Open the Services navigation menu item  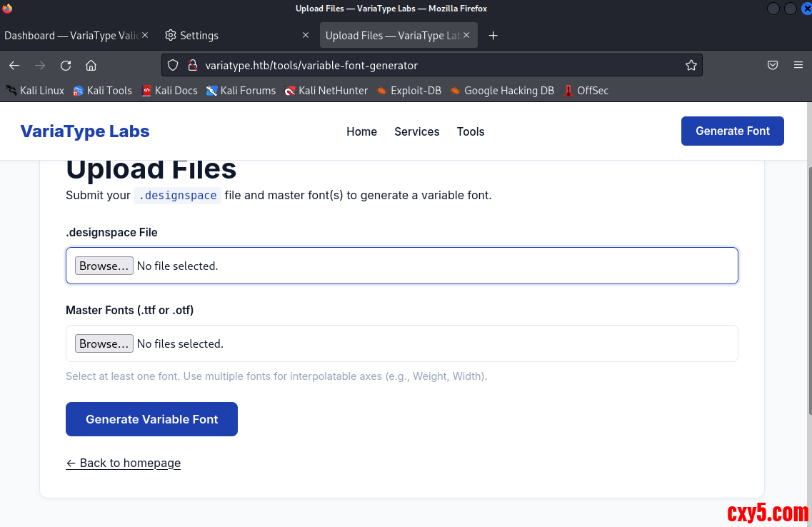[x=416, y=131]
